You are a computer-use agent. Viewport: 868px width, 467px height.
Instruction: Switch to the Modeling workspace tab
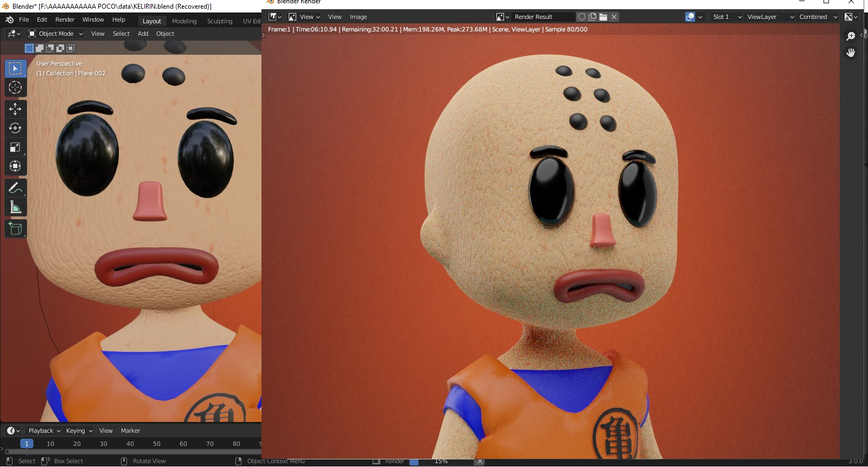pos(184,21)
